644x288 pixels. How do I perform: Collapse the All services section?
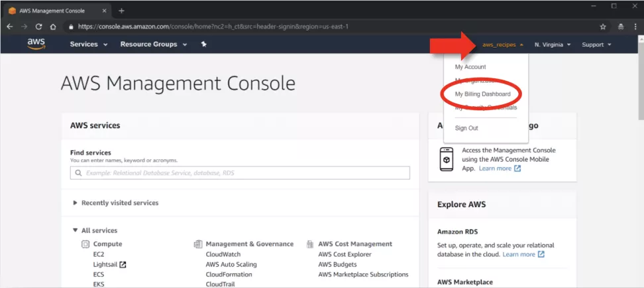[x=95, y=230]
